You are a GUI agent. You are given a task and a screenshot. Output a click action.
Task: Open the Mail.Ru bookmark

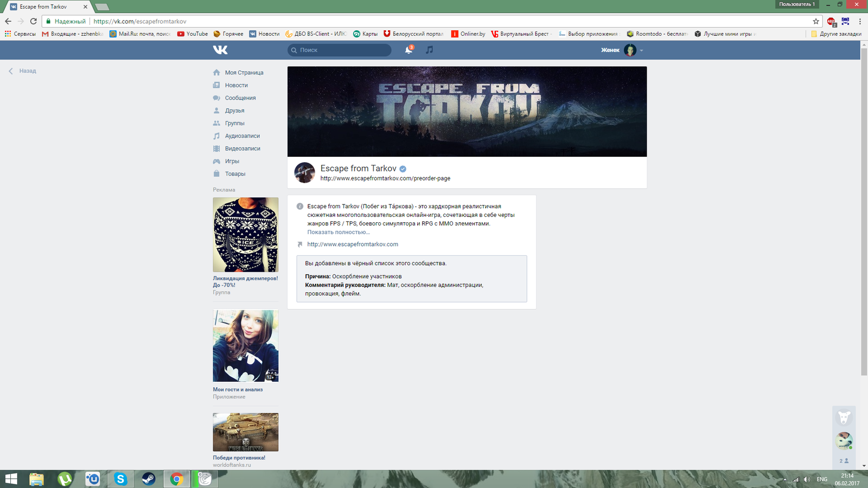(140, 34)
